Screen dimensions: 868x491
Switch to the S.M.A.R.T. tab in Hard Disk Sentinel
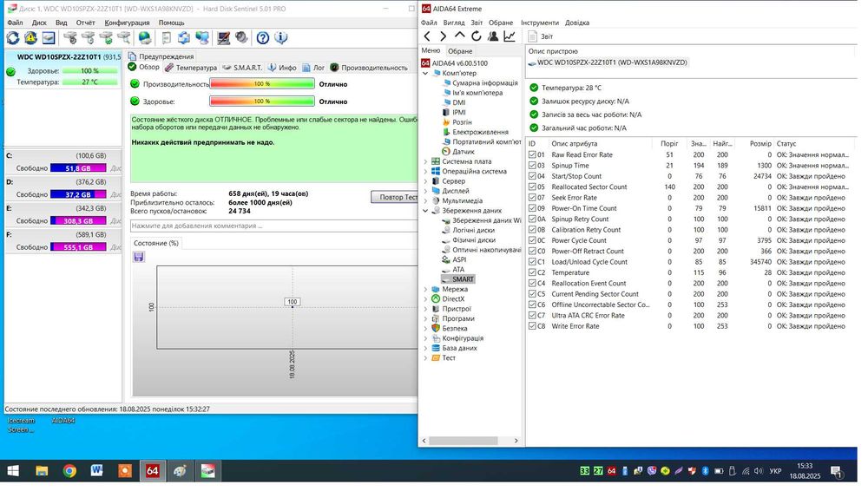(x=242, y=68)
